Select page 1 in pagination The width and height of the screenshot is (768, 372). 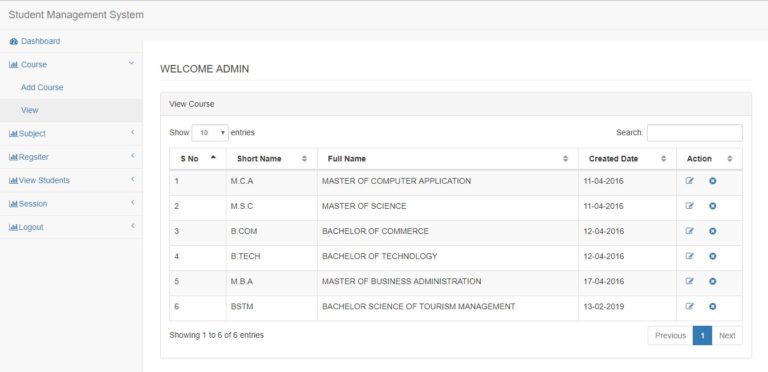(x=702, y=335)
